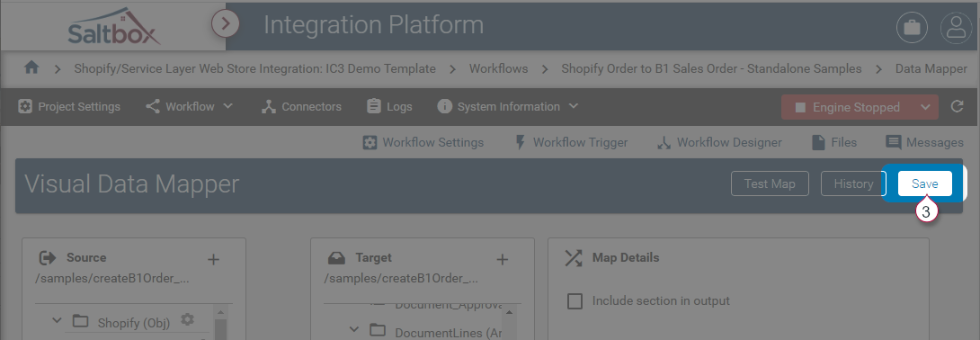Open Workflow Trigger

570,142
